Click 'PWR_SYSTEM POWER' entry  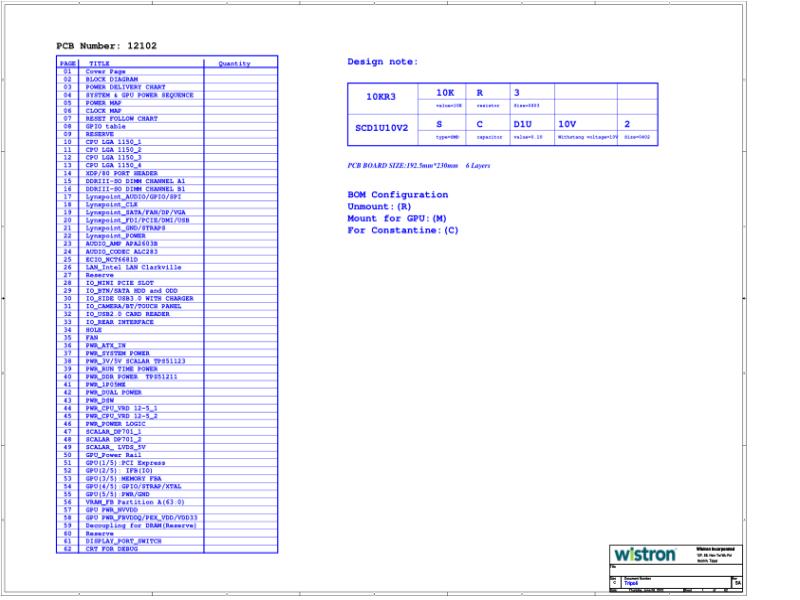(x=117, y=353)
